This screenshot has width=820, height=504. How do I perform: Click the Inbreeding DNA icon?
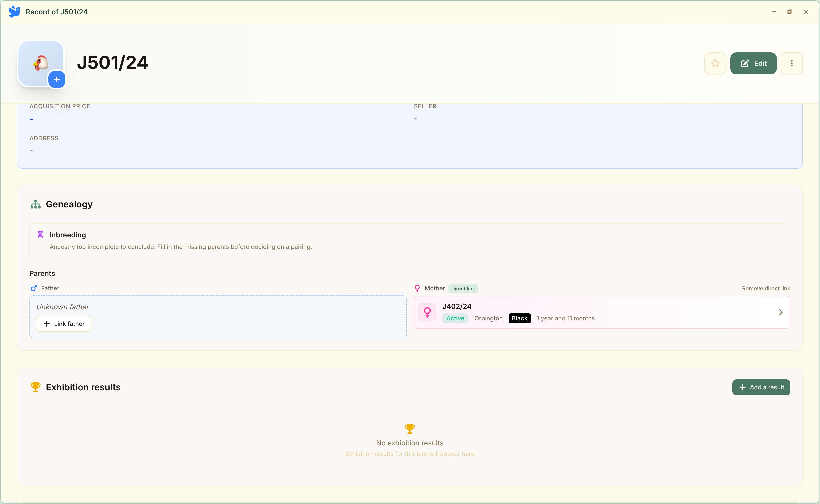pos(40,235)
